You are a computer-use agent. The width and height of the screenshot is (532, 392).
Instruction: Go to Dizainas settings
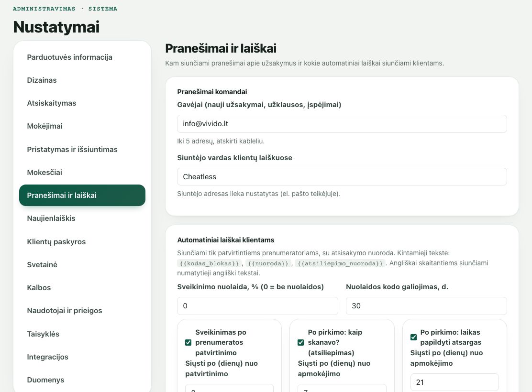[82, 80]
